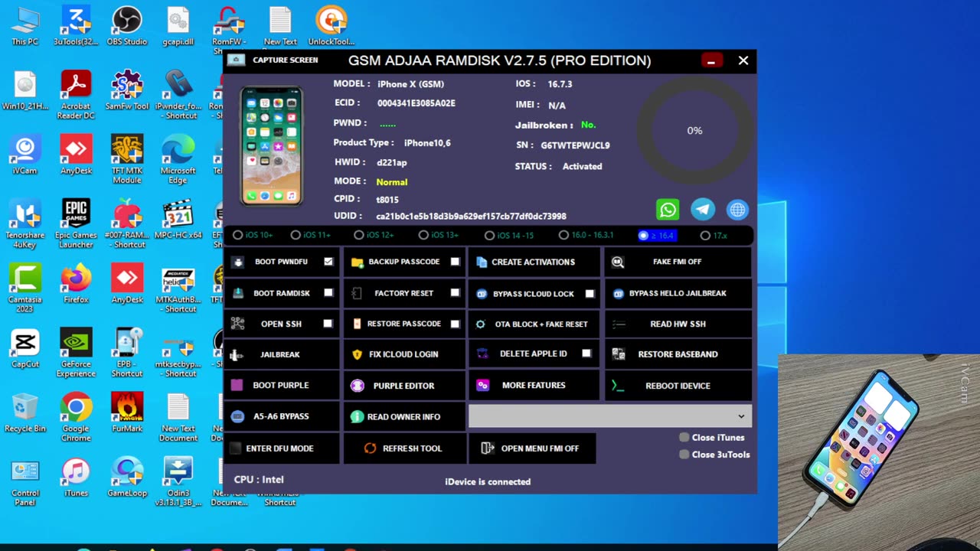This screenshot has width=980, height=551.
Task: Click the Open SSH network icon
Action: coord(238,324)
